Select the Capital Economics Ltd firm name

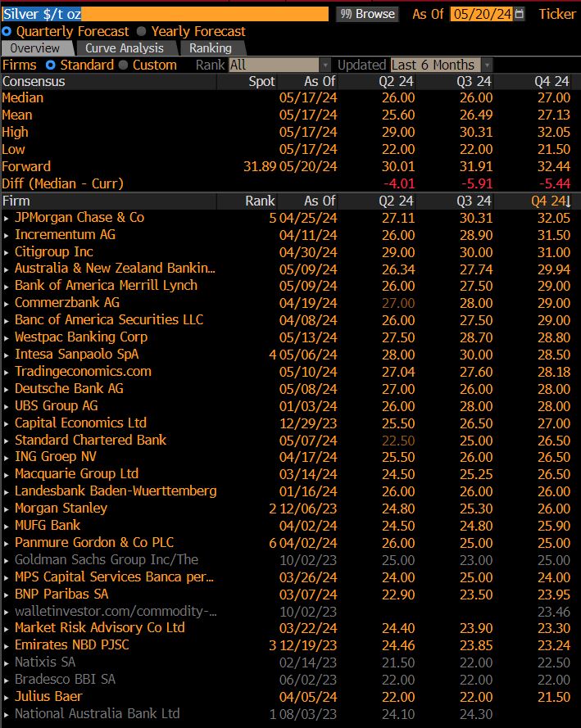pyautogui.click(x=81, y=423)
